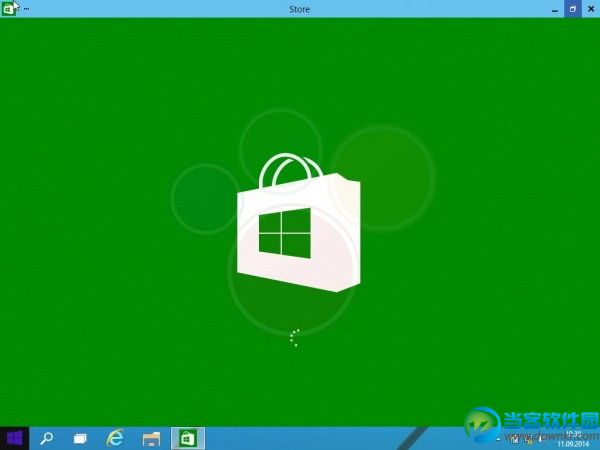Open the clock showing 11.09.2014
600x450 pixels.
(573, 440)
